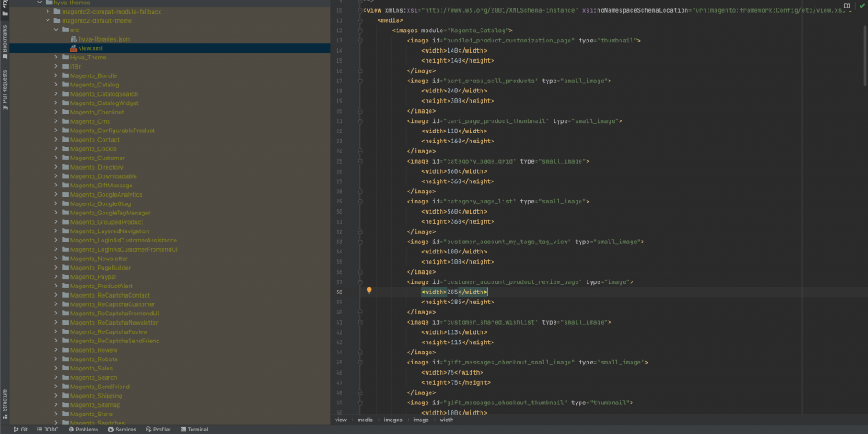Select Magento_LayeredNavigation in the tree
This screenshot has width=868, height=434.
coord(109,231)
